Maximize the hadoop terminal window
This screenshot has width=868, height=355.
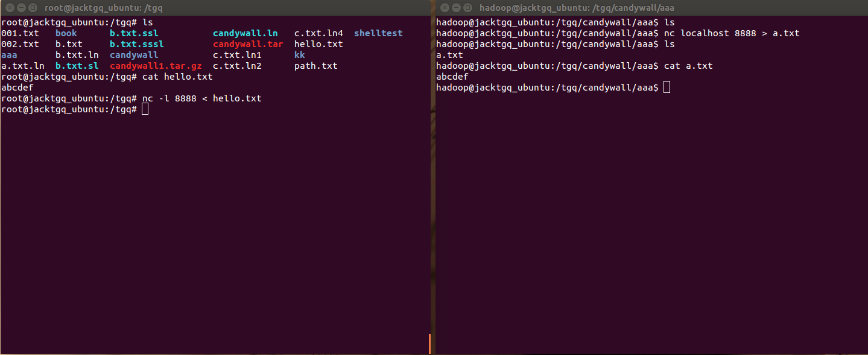coord(469,8)
